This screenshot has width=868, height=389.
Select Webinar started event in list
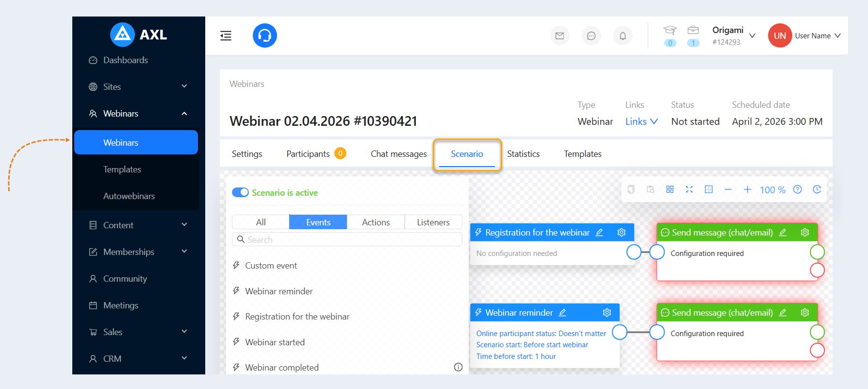tap(275, 342)
